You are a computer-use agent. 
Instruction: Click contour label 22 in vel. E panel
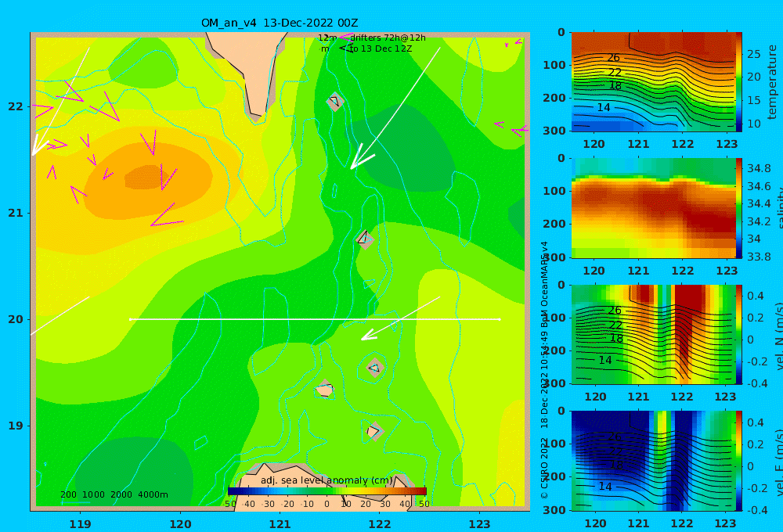[615, 451]
